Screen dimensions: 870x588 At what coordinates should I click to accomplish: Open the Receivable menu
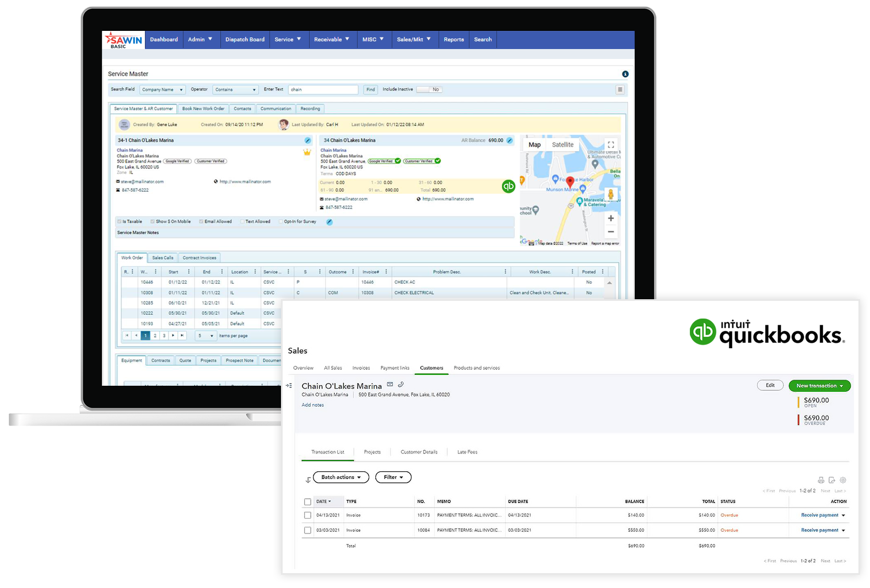(332, 40)
